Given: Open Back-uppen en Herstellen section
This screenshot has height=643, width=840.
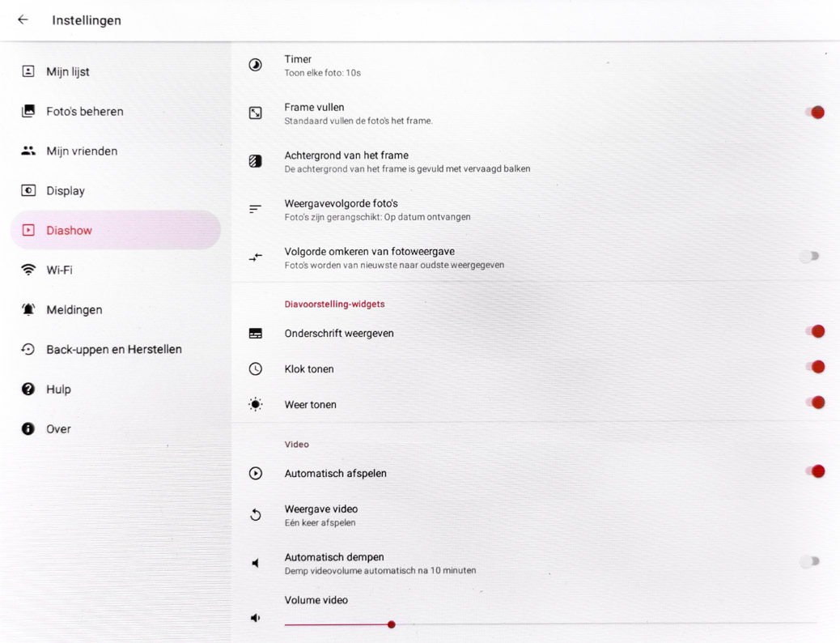Looking at the screenshot, I should click(113, 349).
